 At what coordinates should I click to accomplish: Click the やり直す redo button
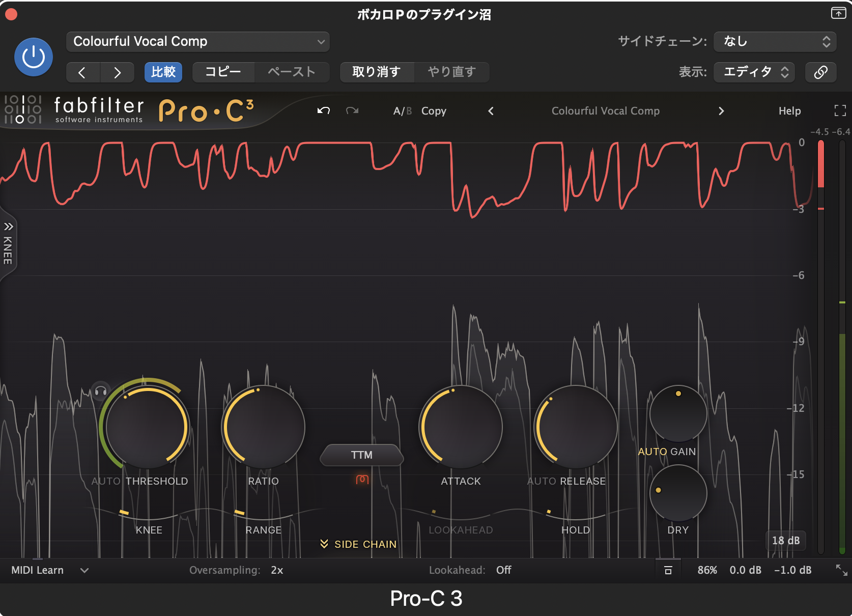tap(452, 72)
